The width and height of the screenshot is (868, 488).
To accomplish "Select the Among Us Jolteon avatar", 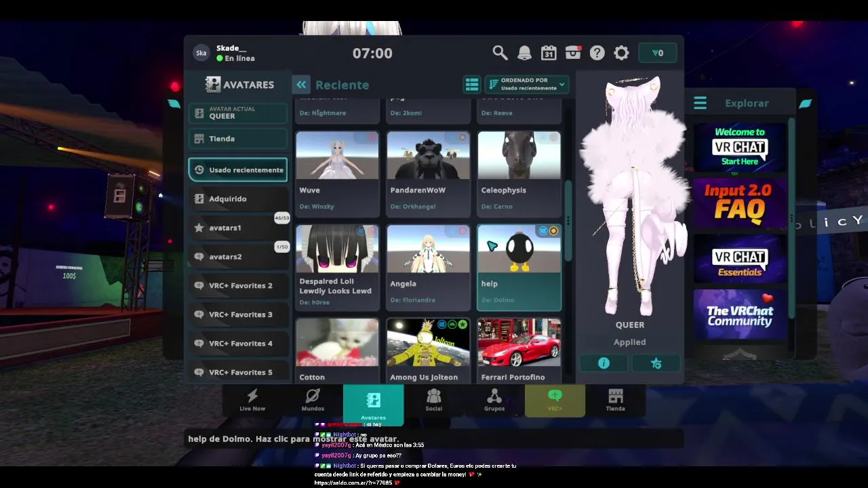I will [428, 350].
